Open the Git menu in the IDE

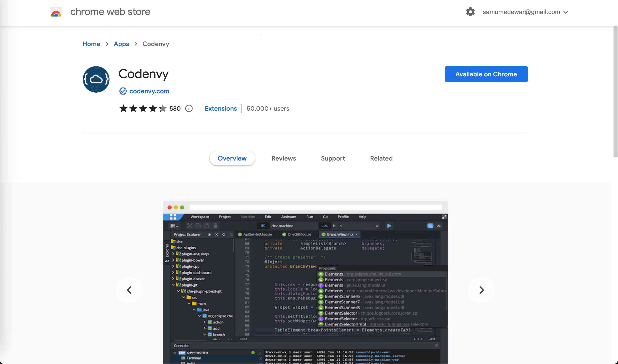(x=325, y=217)
